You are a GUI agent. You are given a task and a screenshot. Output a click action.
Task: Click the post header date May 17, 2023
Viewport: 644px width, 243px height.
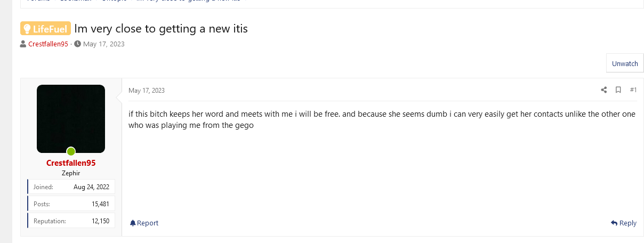click(x=147, y=91)
